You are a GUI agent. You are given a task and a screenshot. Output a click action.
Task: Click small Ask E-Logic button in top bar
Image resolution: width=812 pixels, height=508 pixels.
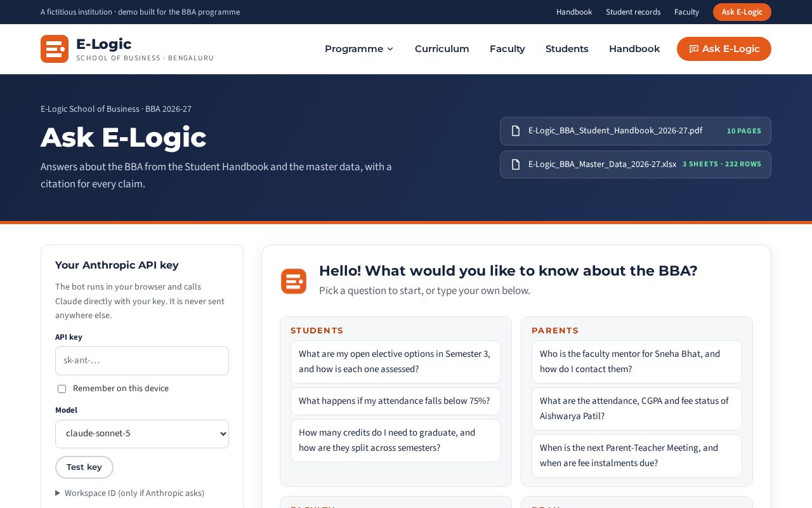click(x=742, y=12)
